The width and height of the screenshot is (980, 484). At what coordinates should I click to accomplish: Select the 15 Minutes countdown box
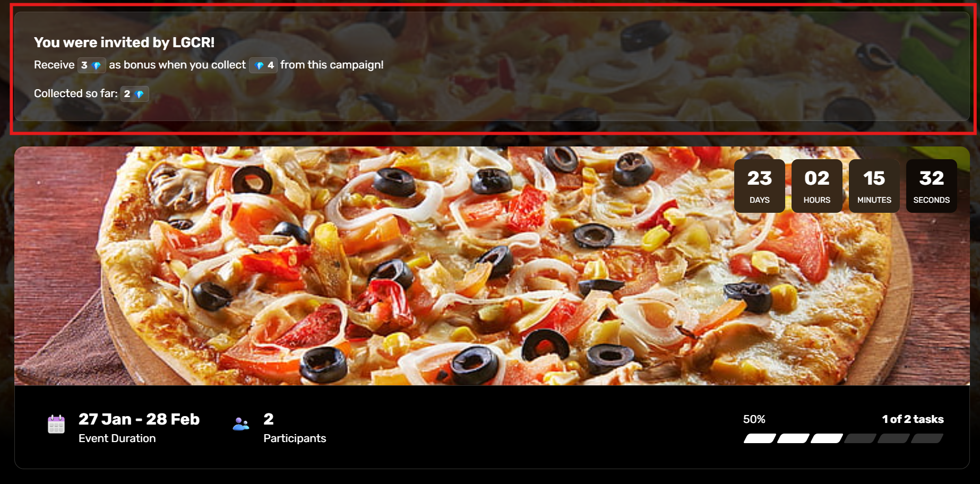click(874, 186)
